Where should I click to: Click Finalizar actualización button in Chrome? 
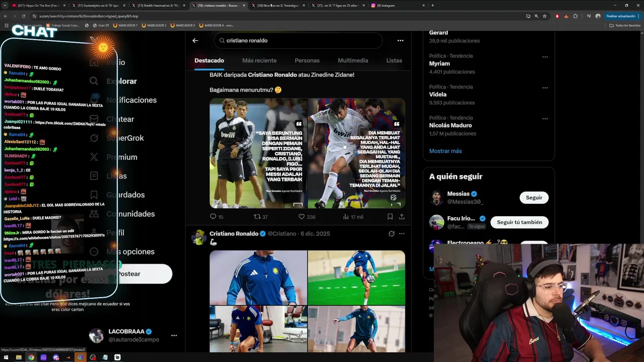click(622, 16)
